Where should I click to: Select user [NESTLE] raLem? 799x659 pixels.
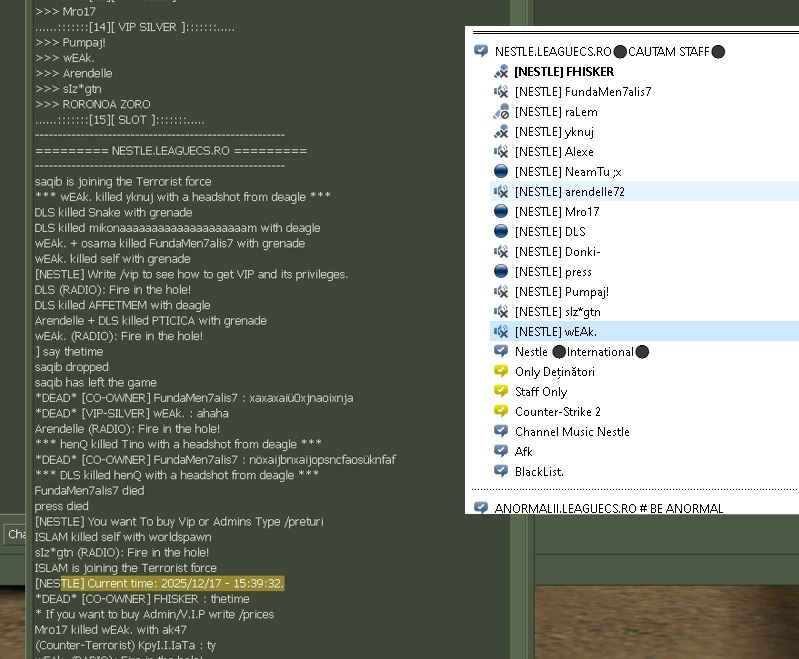pyautogui.click(x=556, y=112)
